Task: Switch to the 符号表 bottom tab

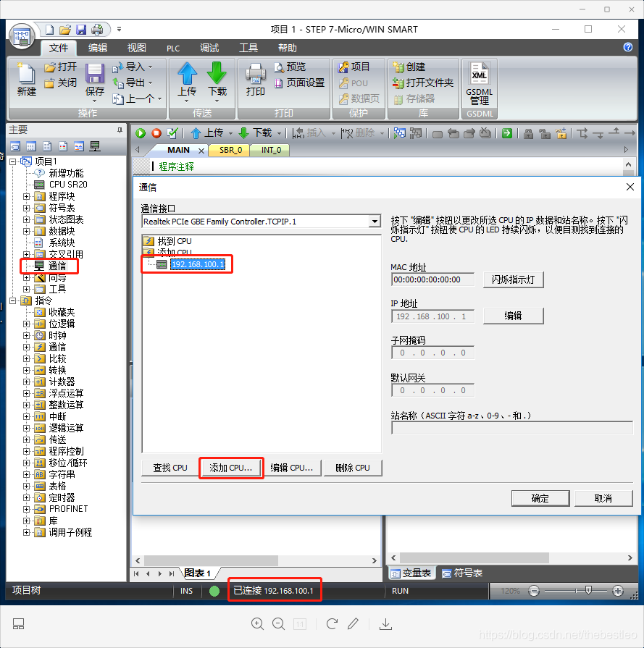Action: pyautogui.click(x=462, y=573)
